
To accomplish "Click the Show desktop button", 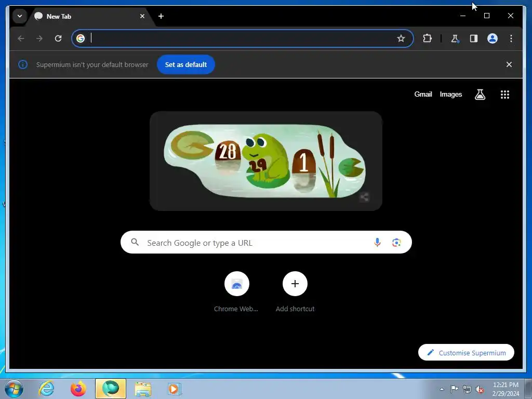I will click(x=528, y=389).
